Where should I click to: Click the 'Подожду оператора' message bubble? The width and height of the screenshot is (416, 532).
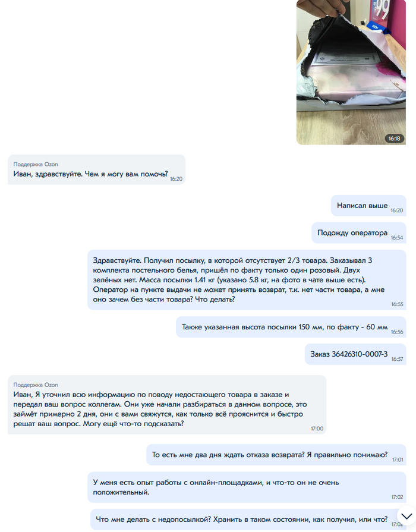click(359, 233)
